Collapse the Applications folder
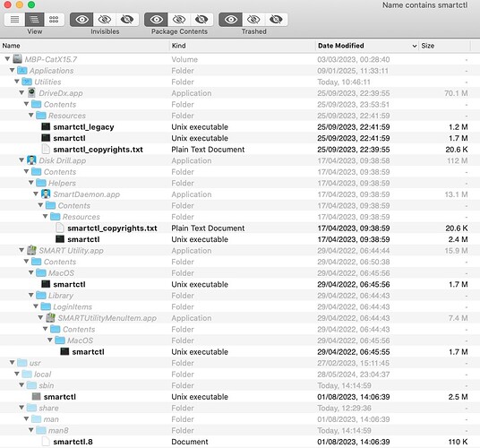 (x=13, y=70)
